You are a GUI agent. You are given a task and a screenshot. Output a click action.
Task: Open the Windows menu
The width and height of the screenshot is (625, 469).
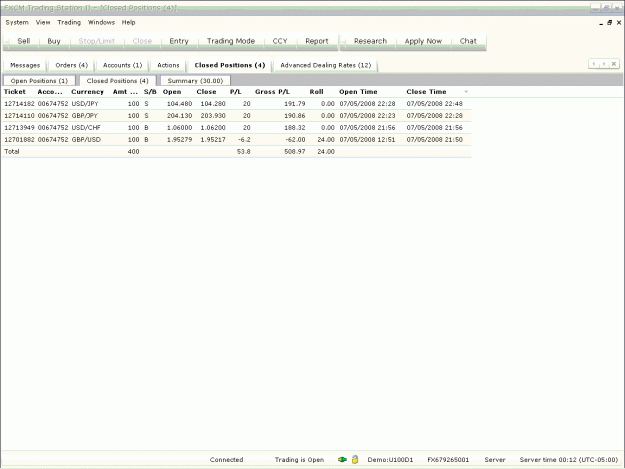101,22
